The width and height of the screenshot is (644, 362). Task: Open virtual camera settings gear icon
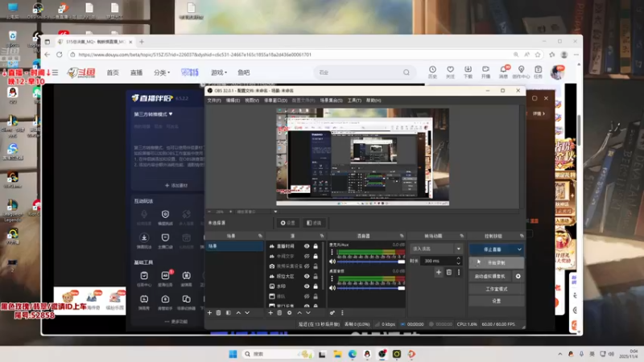518,276
